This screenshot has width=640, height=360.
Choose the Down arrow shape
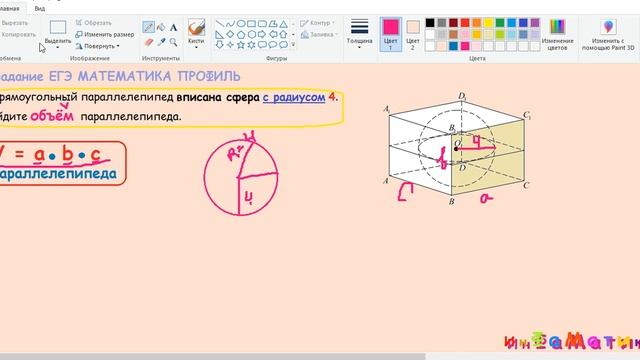(x=220, y=44)
